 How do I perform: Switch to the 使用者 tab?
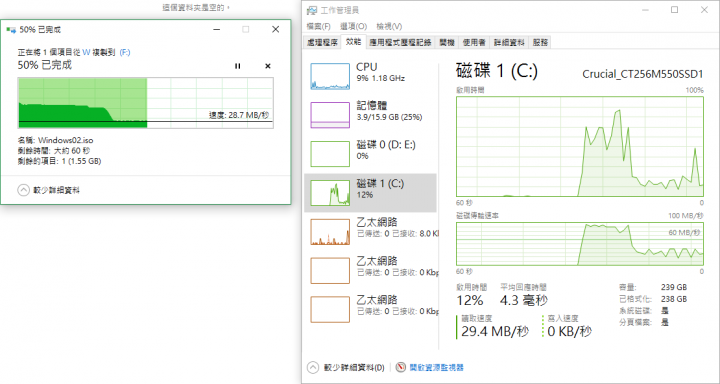(474, 43)
